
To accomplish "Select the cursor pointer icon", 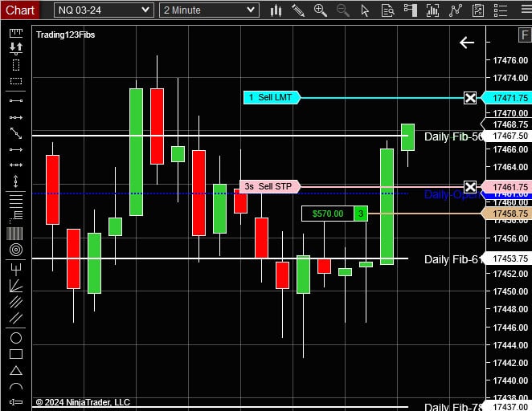I will (365, 10).
